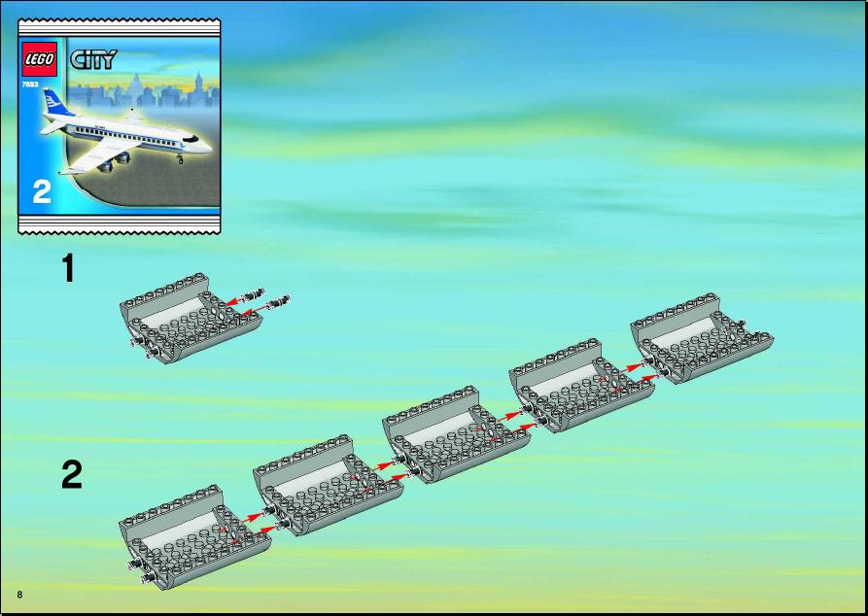This screenshot has height=616, width=868.
Task: Click the gray fuselage piece in step 1
Action: (190, 318)
